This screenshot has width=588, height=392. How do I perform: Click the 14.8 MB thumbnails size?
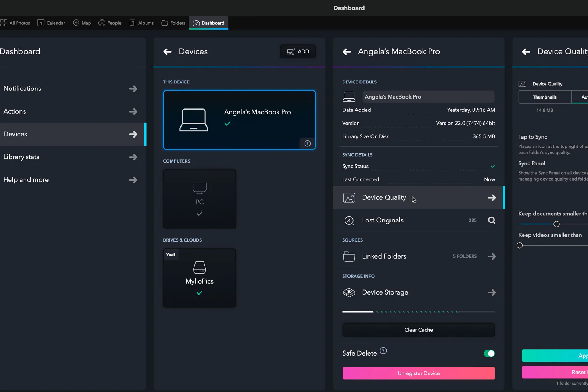pos(544,110)
